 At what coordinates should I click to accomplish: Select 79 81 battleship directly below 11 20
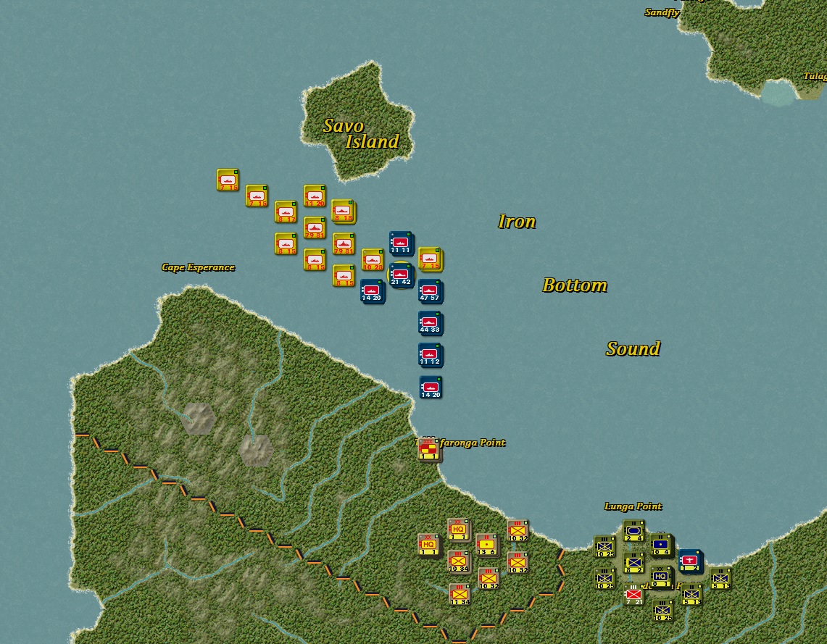315,227
